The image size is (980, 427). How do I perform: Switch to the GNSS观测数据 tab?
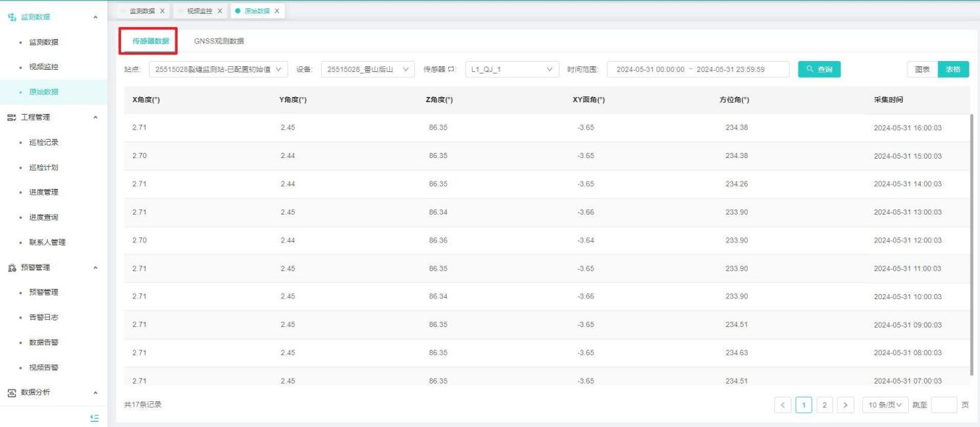(x=219, y=41)
